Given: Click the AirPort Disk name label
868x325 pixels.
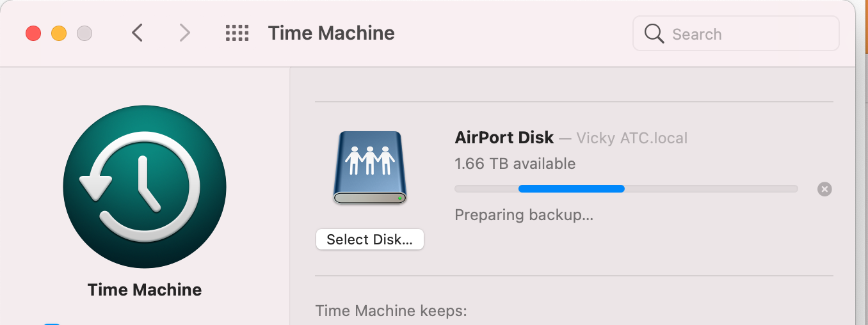Looking at the screenshot, I should pyautogui.click(x=504, y=138).
